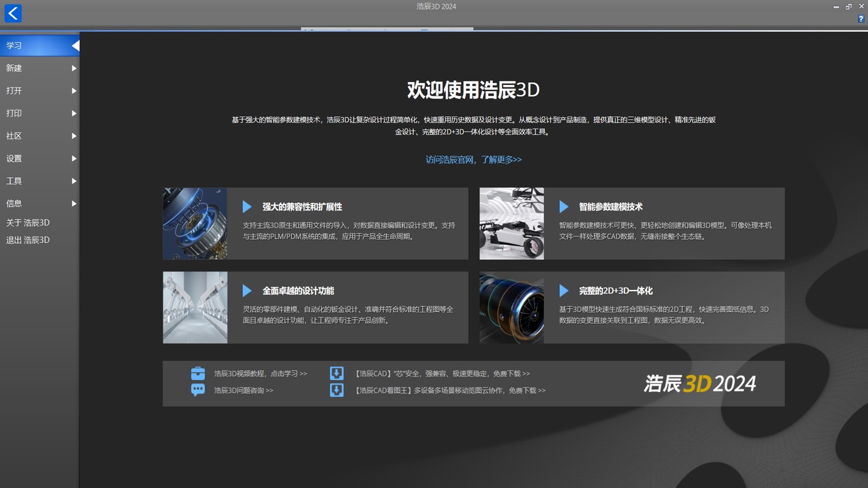This screenshot has width=868, height=488.
Task: Click the briefcase video tutorial icon
Action: [x=198, y=374]
